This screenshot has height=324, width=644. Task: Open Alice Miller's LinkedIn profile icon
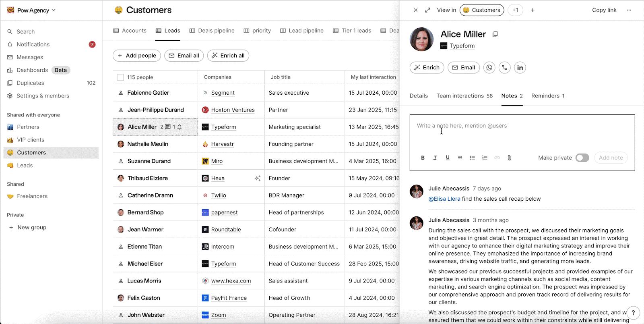520,68
